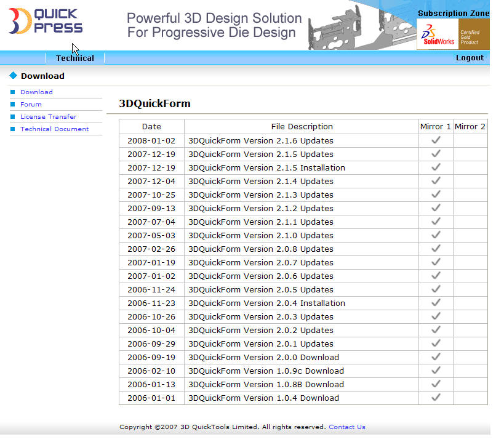504x442 pixels.
Task: Download Version 2.0.5 Updates Mirror 1 checkmark
Action: [436, 289]
